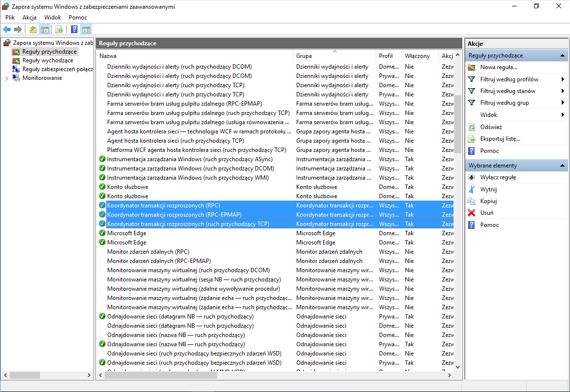Image resolution: width=570 pixels, height=392 pixels.
Task: Click the scissors Wytnij icon
Action: [472, 189]
